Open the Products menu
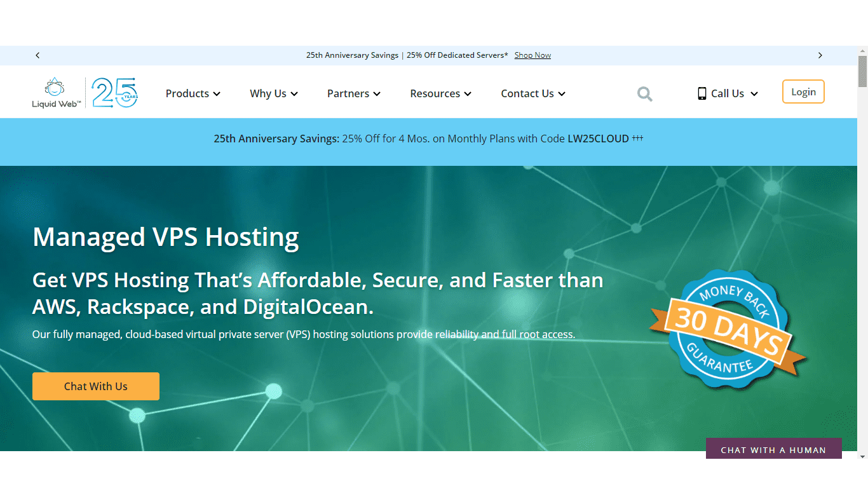The width and height of the screenshot is (868, 488). [x=193, y=93]
